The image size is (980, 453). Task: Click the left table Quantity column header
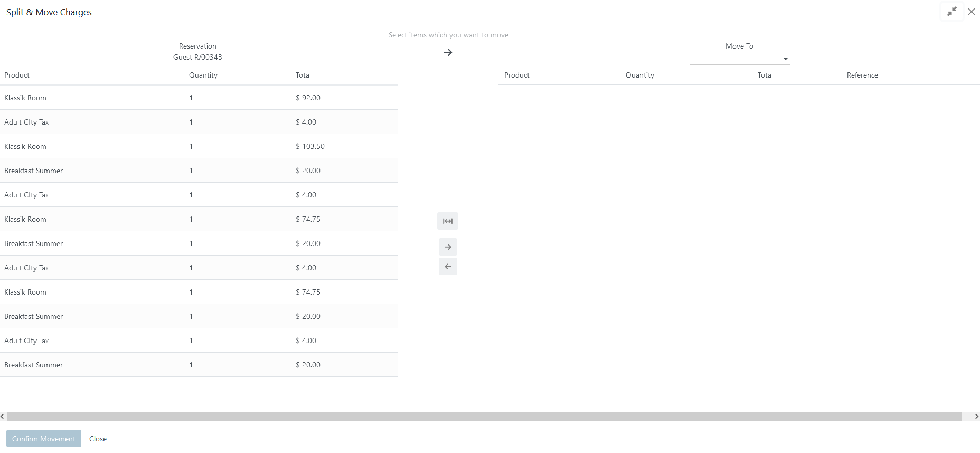click(x=203, y=75)
